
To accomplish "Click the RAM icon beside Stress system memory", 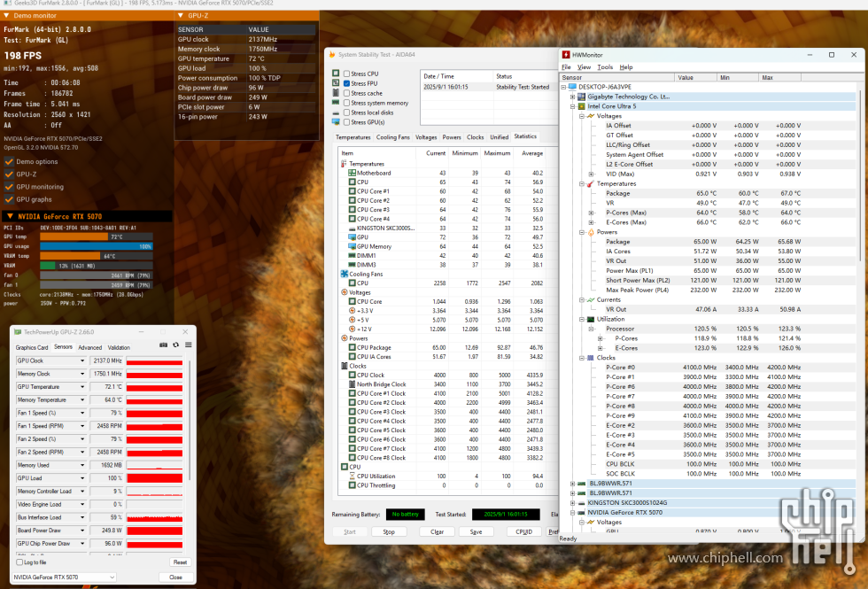I will pyautogui.click(x=336, y=103).
